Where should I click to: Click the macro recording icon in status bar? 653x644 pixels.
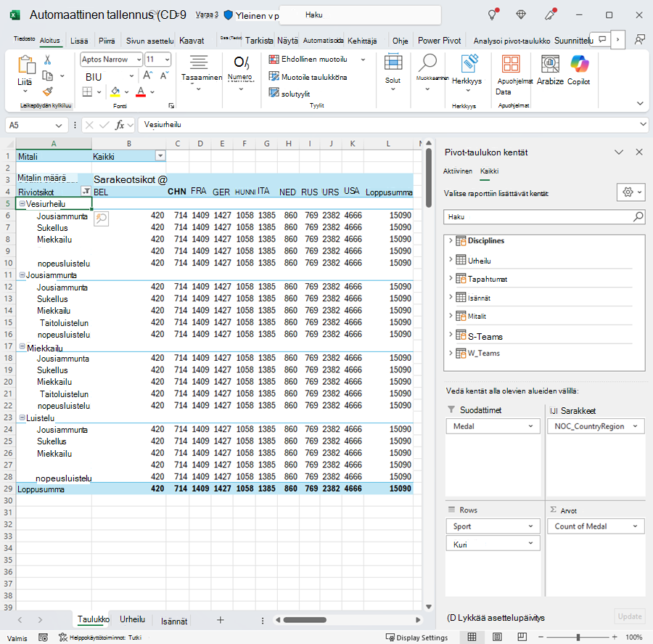click(x=43, y=637)
